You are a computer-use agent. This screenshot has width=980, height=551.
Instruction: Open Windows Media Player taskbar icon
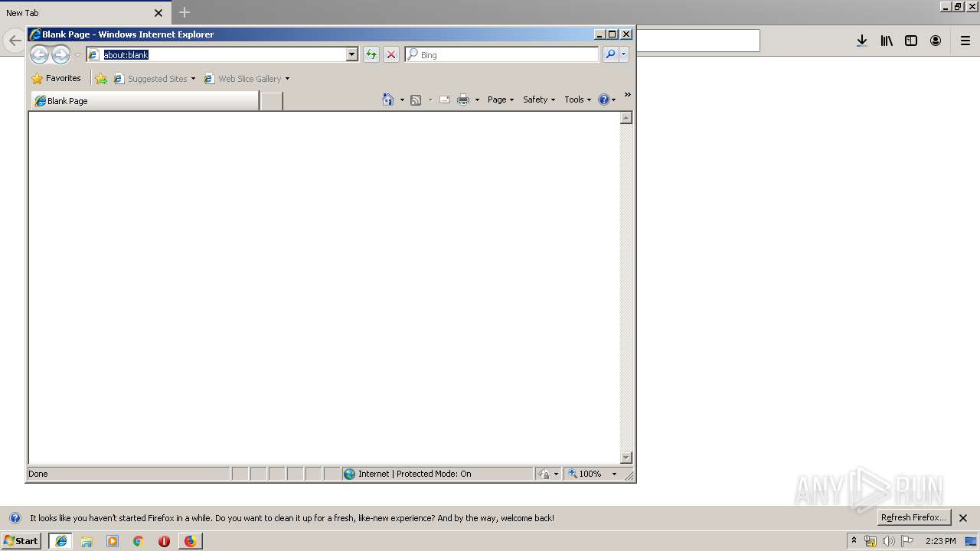point(113,541)
